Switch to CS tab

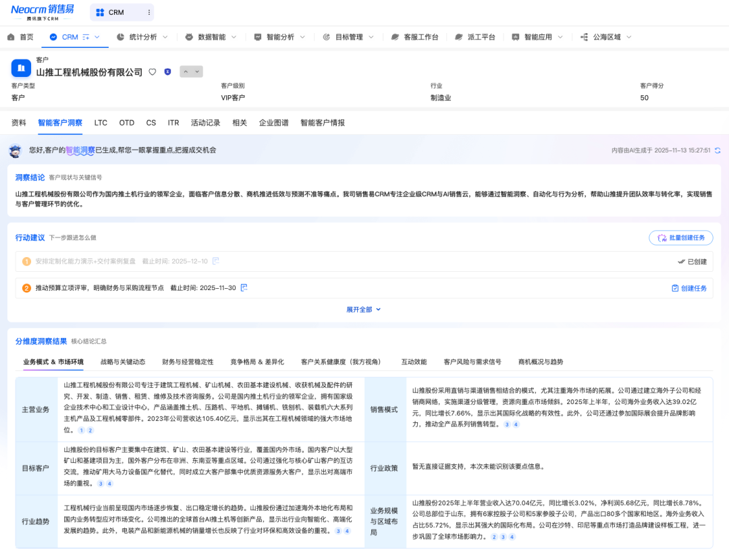pyautogui.click(x=151, y=123)
